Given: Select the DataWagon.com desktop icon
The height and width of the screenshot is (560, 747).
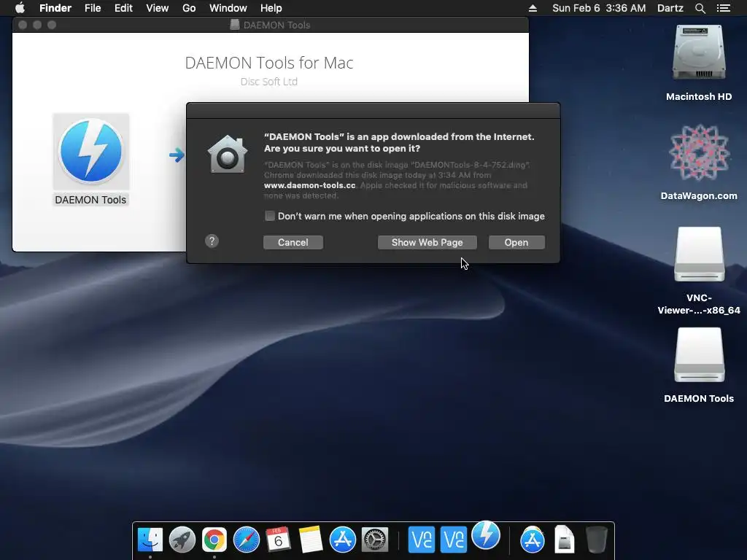Looking at the screenshot, I should pos(699,152).
